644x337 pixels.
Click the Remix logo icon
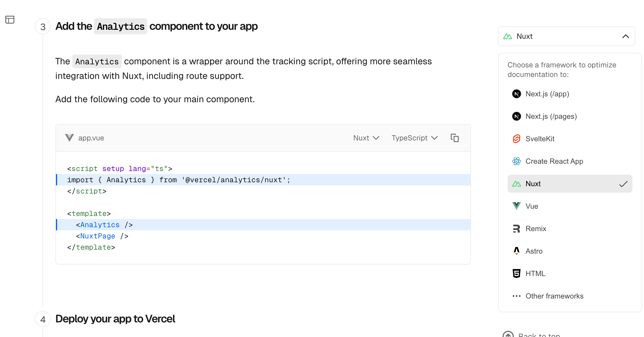click(x=516, y=229)
